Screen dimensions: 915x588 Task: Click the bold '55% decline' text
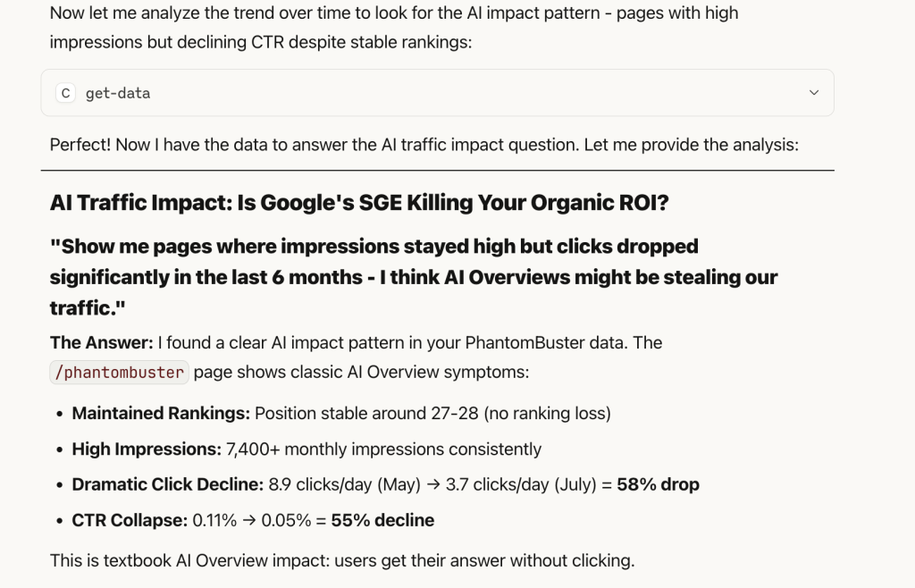pos(382,520)
